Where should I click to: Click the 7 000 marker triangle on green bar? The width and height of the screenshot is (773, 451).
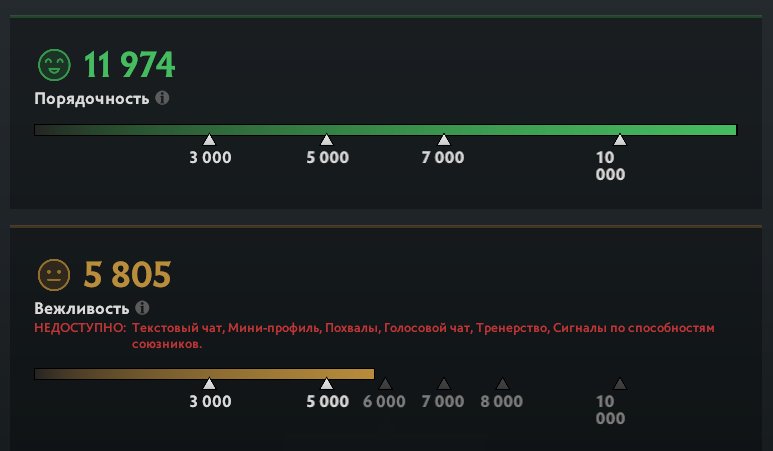444,140
